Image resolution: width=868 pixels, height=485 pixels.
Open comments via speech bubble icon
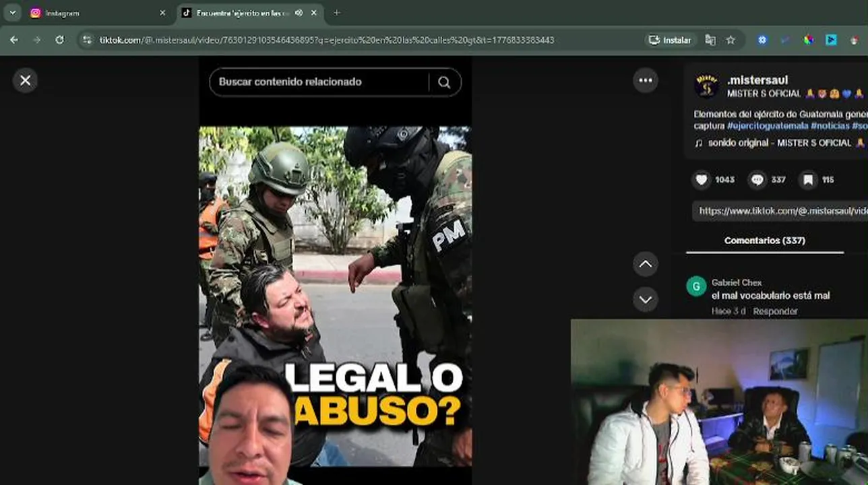click(757, 180)
